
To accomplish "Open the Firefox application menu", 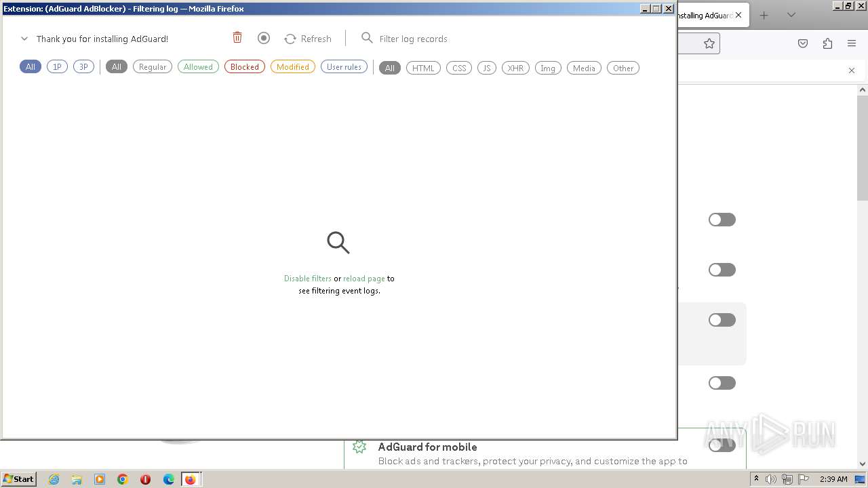I will 852,43.
